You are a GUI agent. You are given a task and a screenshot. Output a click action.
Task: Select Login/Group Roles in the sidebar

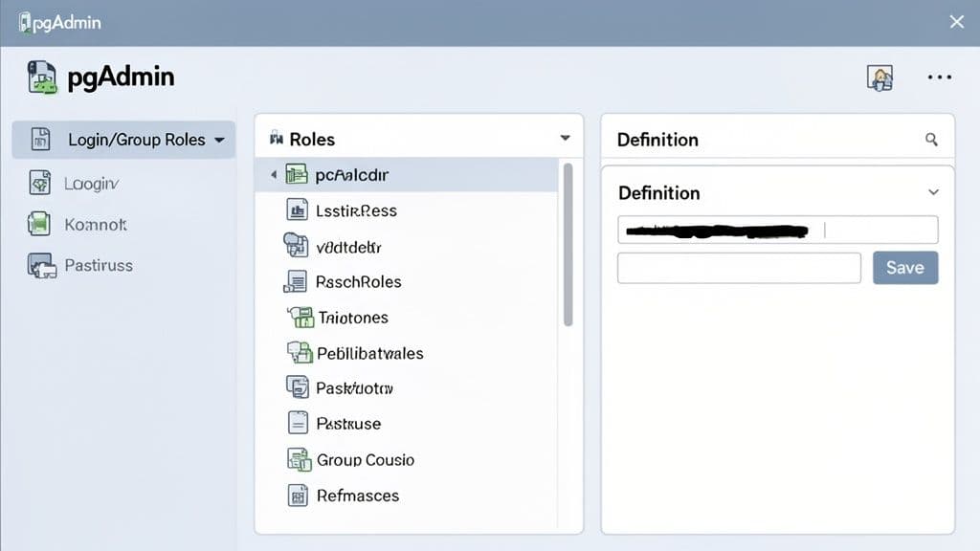[x=124, y=140]
